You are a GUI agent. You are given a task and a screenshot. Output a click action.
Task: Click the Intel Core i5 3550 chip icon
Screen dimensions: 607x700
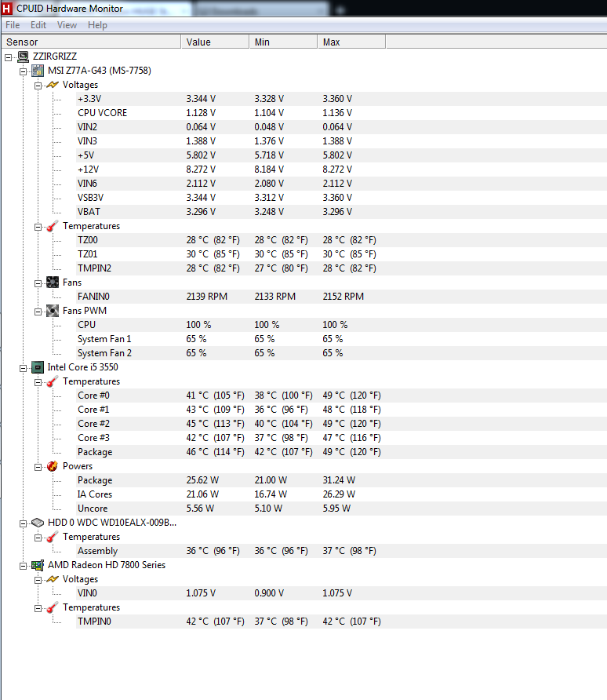click(38, 367)
